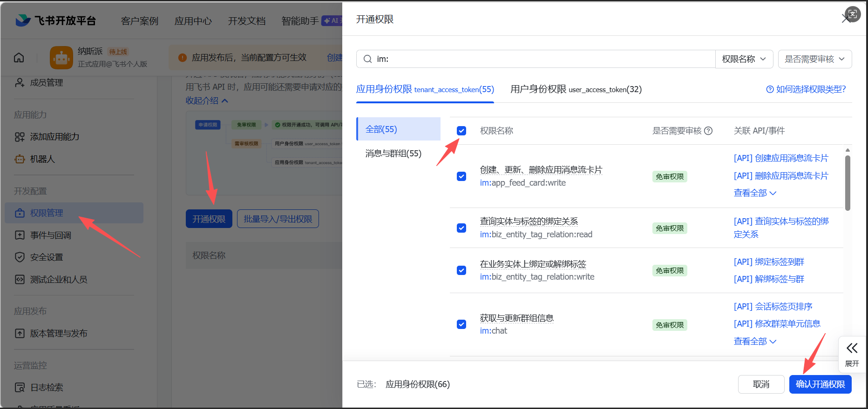
Task: Expand 查看全部 under 删除应用消息流卡片
Action: click(754, 193)
